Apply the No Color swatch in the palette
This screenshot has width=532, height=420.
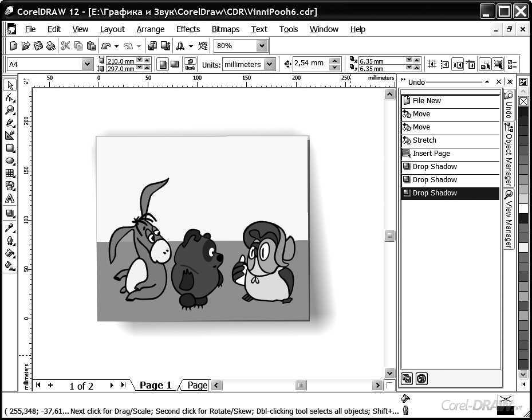click(x=523, y=101)
